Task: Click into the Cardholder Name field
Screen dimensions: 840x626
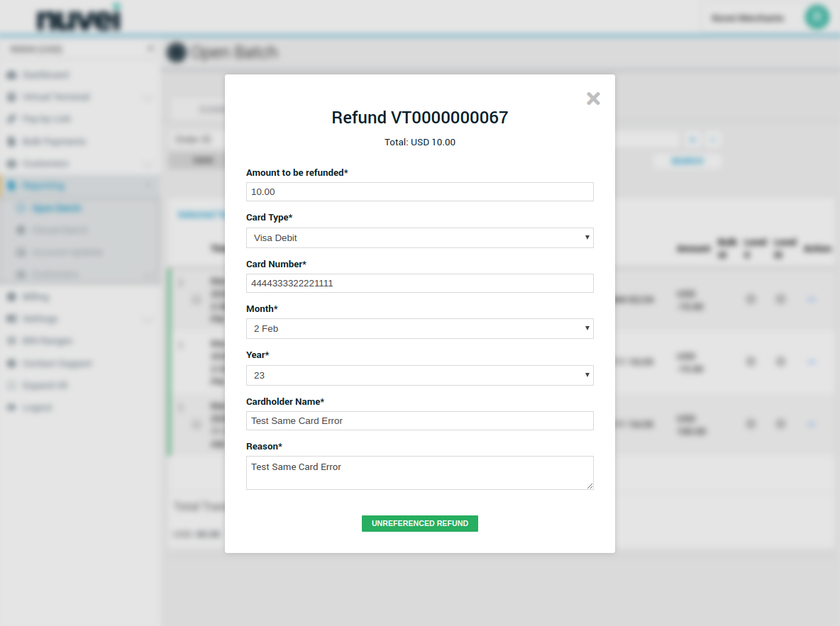Action: [x=419, y=421]
